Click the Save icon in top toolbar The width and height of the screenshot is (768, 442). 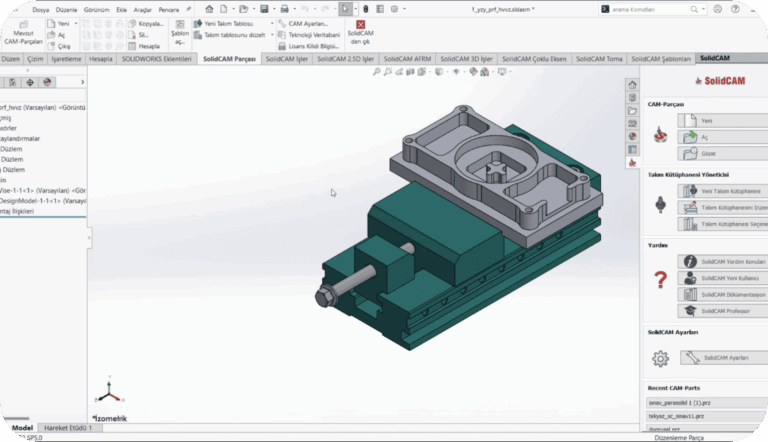point(259,8)
